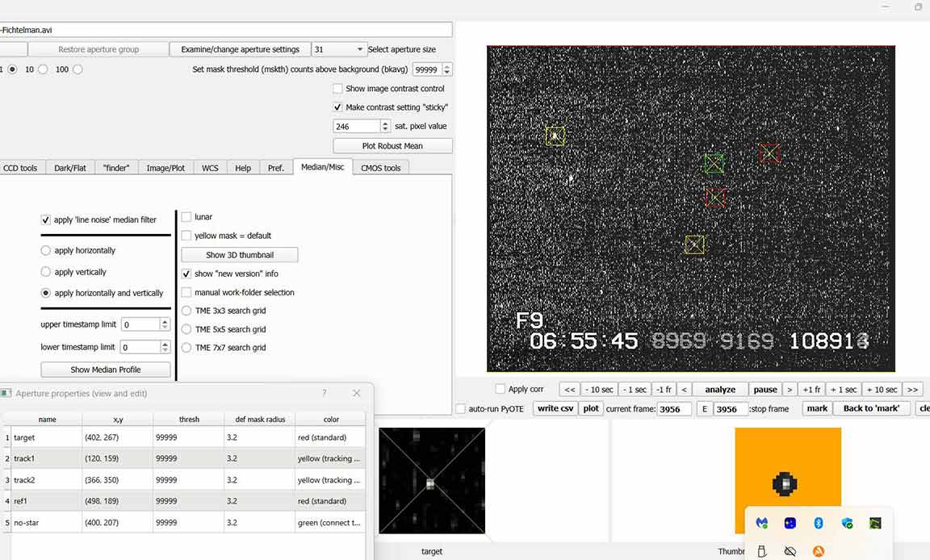Viewport: 930px width, 560px height.
Task: Click the mask threshold spinner arrows
Action: click(x=447, y=70)
